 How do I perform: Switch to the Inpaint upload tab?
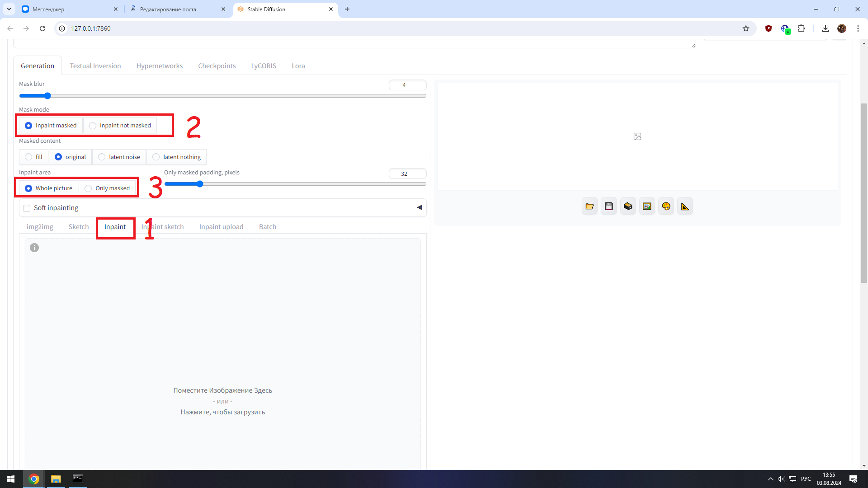221,227
